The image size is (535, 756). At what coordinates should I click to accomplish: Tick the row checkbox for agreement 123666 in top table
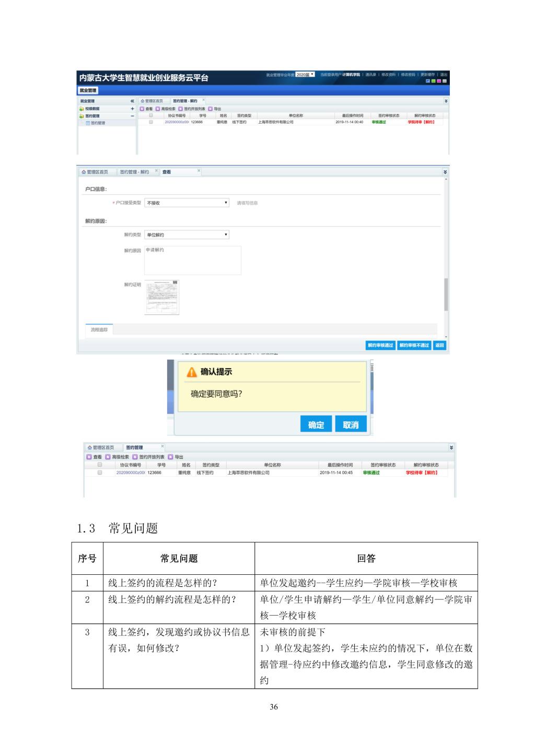(151, 122)
